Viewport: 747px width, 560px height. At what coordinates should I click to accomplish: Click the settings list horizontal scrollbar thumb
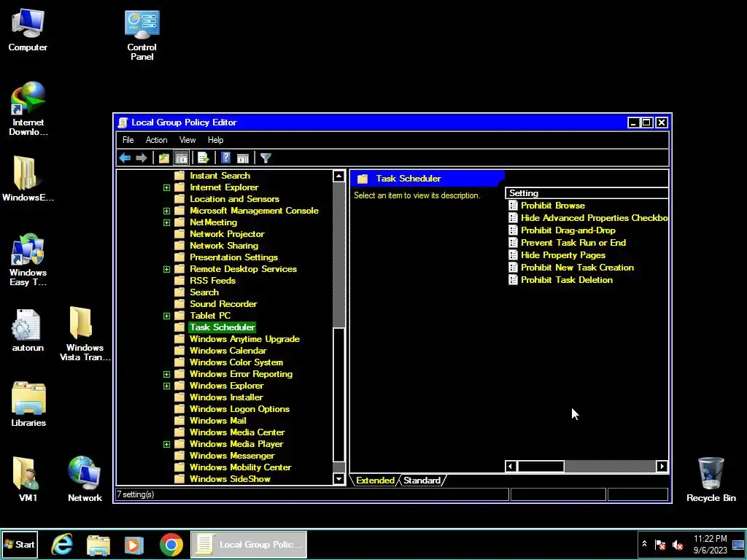click(x=541, y=466)
